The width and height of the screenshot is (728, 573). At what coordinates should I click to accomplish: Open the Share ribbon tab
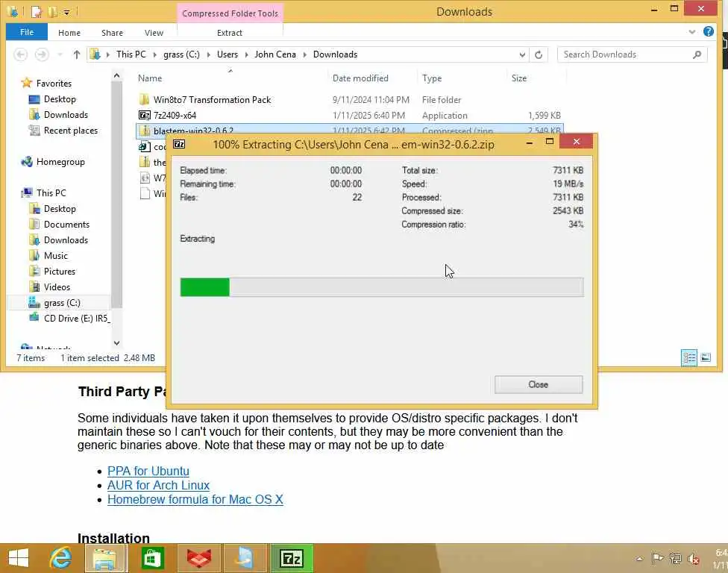(112, 33)
